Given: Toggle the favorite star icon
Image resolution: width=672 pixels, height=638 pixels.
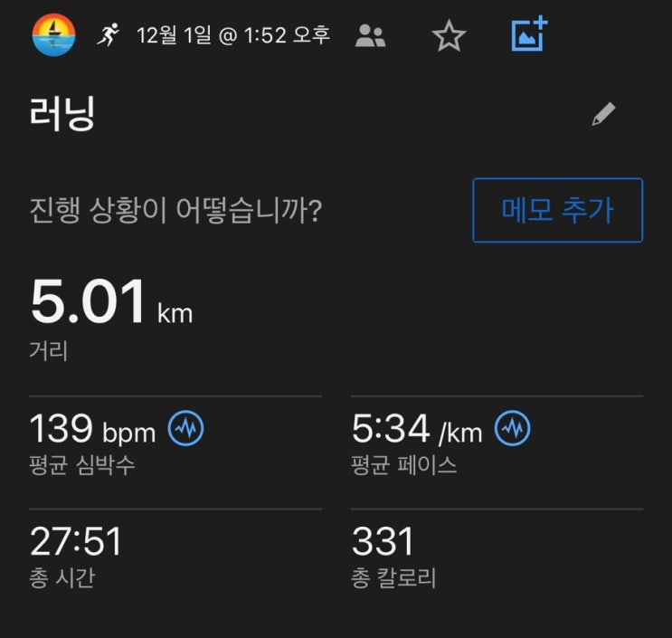Looking at the screenshot, I should [x=449, y=36].
